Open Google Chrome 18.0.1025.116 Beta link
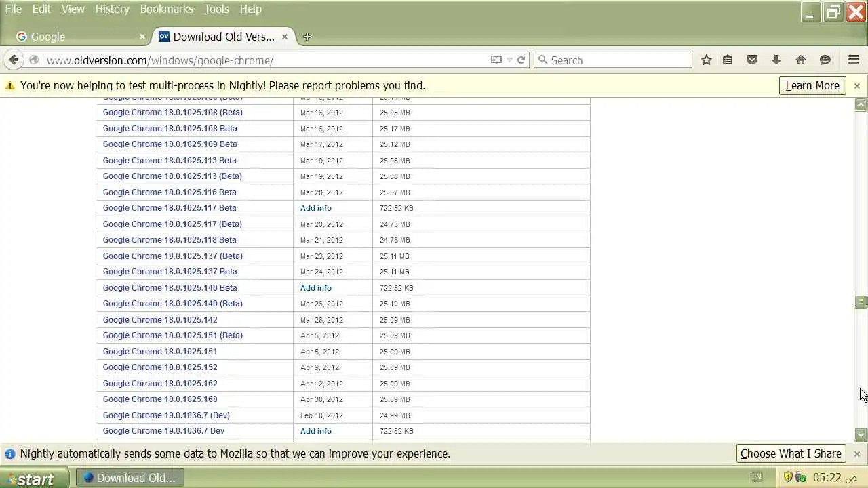 click(170, 192)
